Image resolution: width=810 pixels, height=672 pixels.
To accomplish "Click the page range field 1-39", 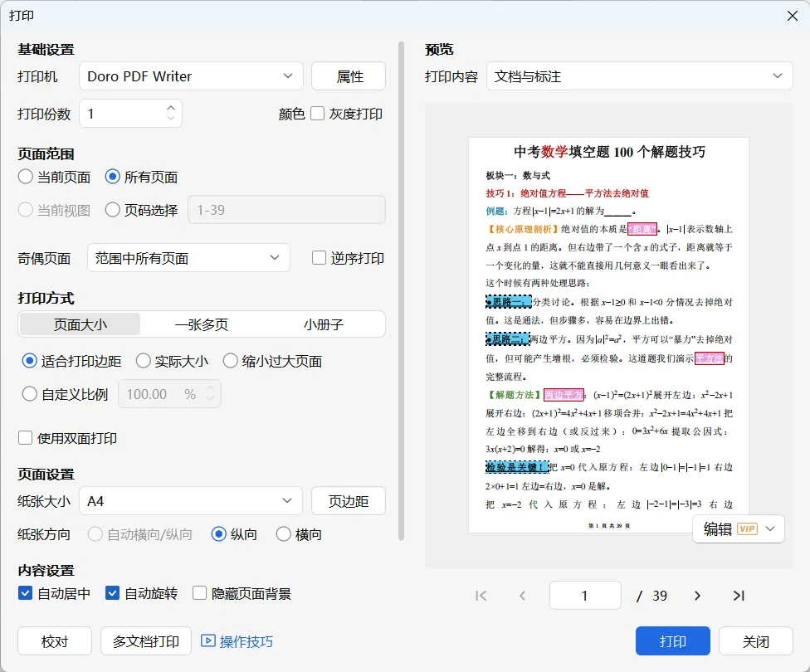I will [x=286, y=210].
